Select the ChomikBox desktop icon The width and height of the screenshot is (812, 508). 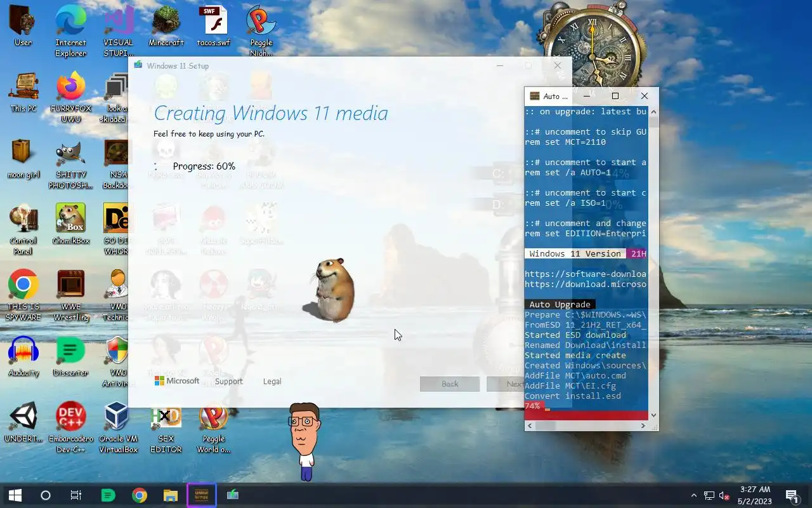click(x=70, y=224)
